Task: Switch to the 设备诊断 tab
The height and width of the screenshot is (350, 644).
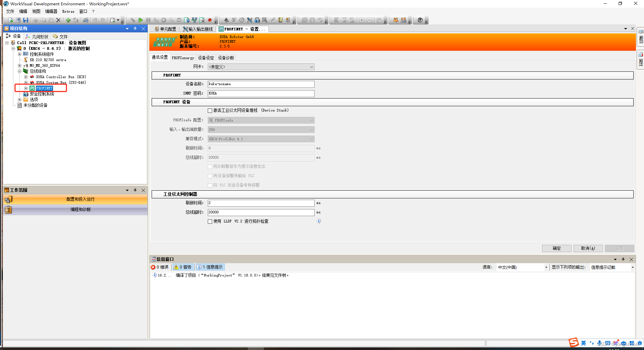Action: point(226,58)
